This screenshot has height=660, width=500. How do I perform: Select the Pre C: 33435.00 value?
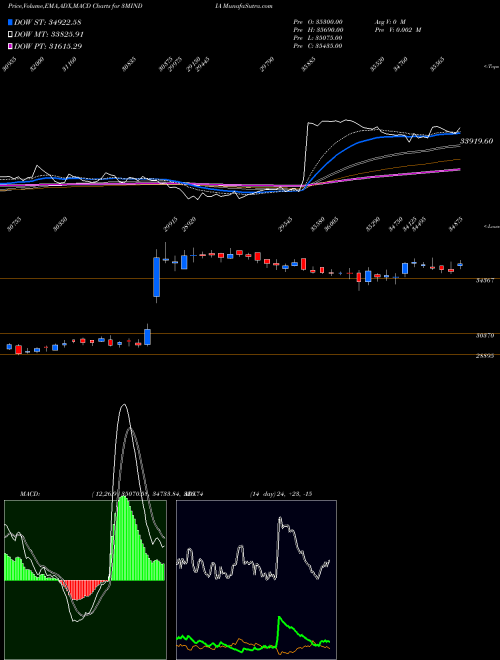click(x=318, y=46)
